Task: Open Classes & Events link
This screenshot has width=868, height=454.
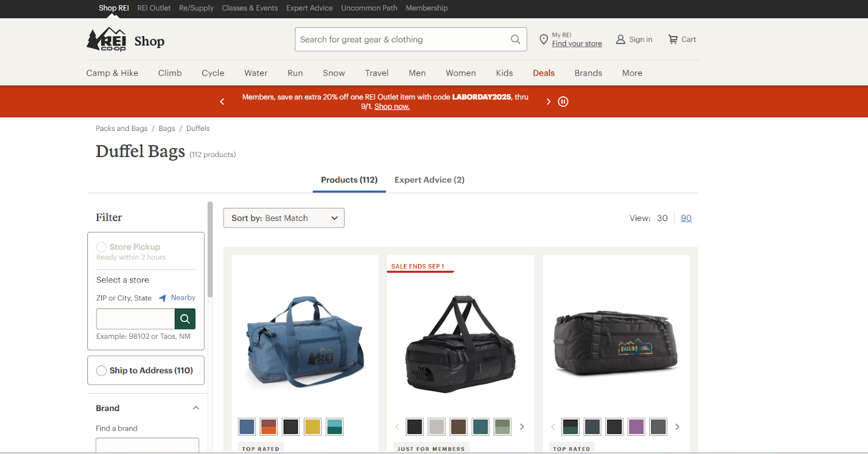Action: (x=250, y=8)
